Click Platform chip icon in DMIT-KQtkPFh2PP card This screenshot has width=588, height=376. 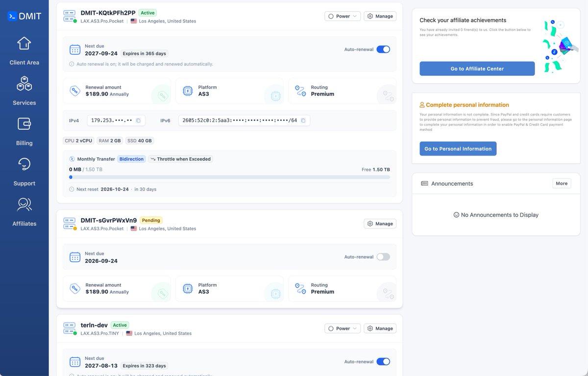pos(188,91)
